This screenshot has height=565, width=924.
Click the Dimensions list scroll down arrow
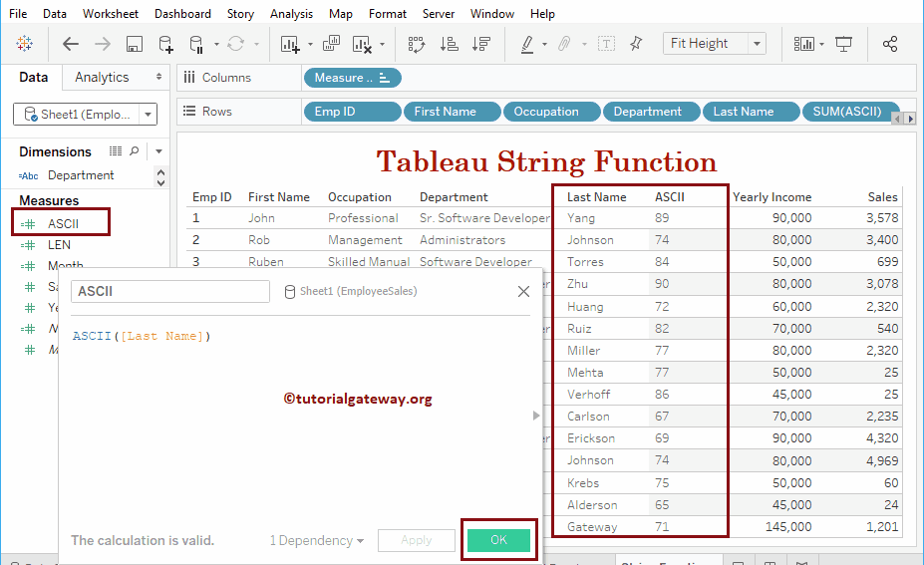coord(160,182)
